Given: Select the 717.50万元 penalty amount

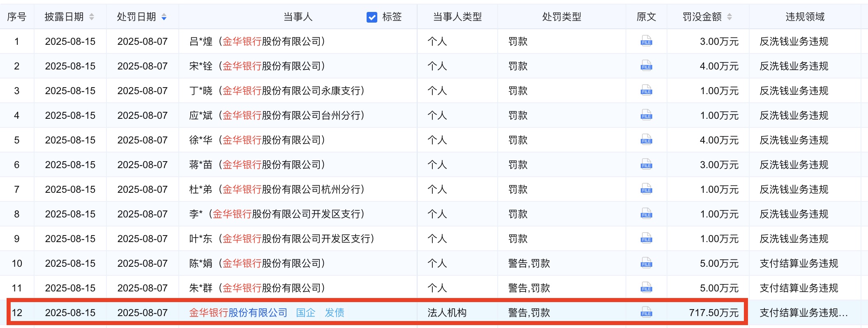Looking at the screenshot, I should [714, 313].
